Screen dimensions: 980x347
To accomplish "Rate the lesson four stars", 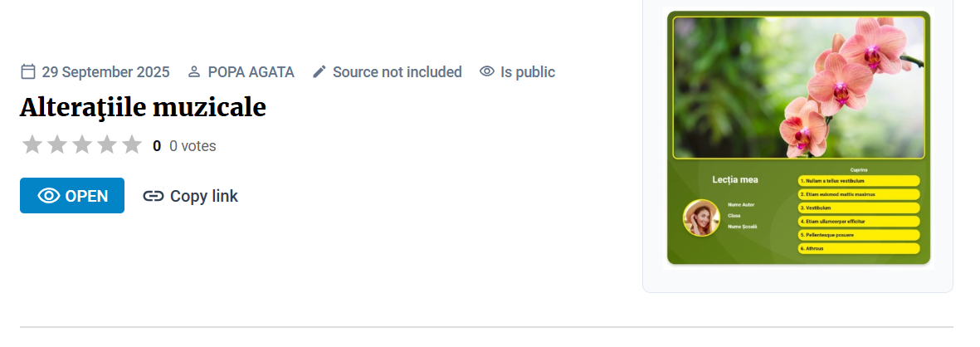I will (x=107, y=145).
